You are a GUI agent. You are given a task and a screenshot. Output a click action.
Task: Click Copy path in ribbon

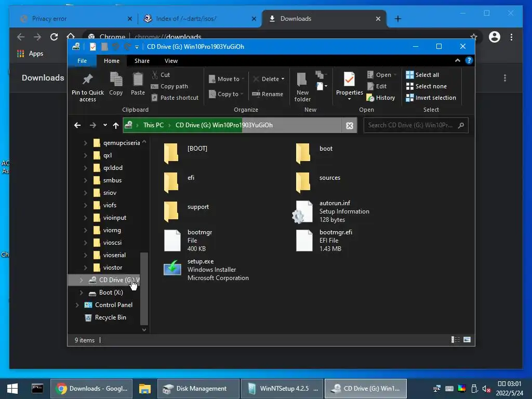point(169,86)
